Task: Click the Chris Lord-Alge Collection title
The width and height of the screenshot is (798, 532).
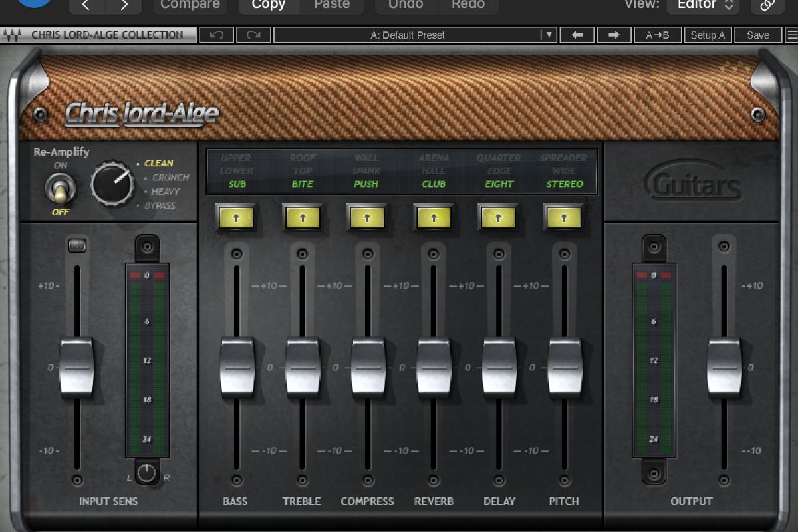Action: tap(107, 35)
